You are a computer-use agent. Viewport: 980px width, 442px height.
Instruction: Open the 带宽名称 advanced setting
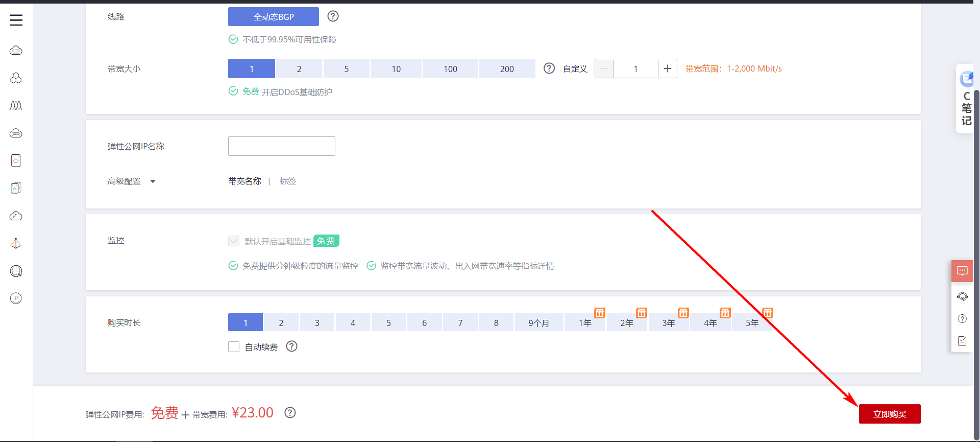245,181
